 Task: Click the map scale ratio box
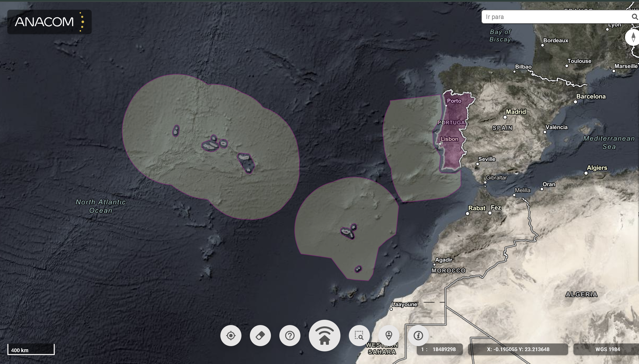(x=439, y=349)
